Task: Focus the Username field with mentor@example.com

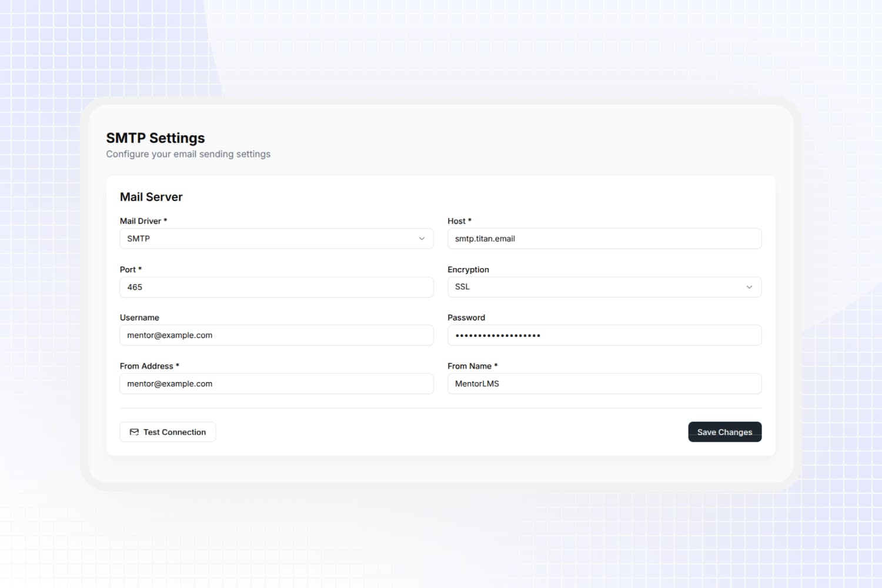Action: click(x=276, y=335)
